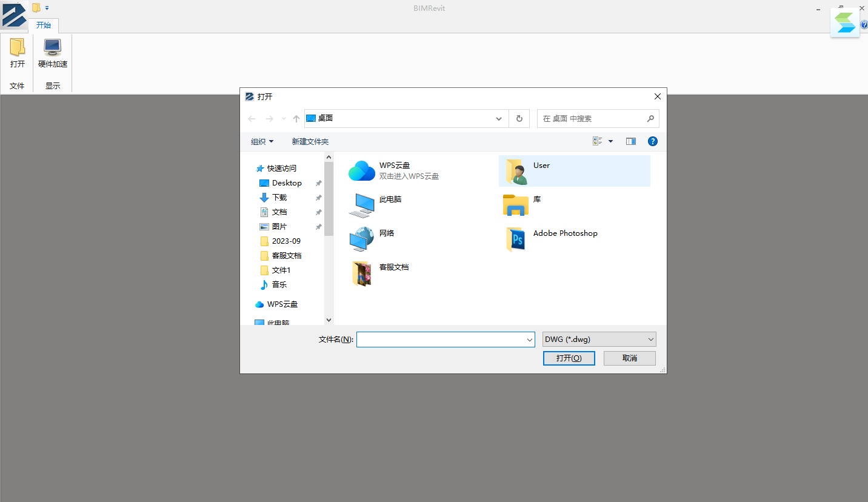Select WPS云盘 in navigation pane
Viewport: 868px width, 502px height.
click(x=282, y=304)
